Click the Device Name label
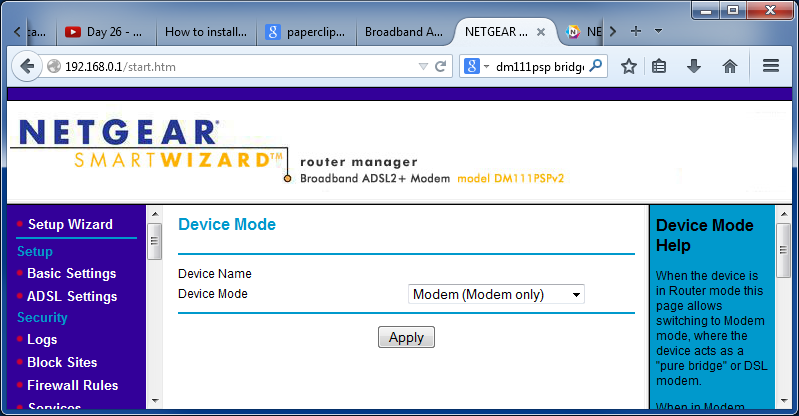Viewport: 799px width, 416px height. (x=215, y=274)
